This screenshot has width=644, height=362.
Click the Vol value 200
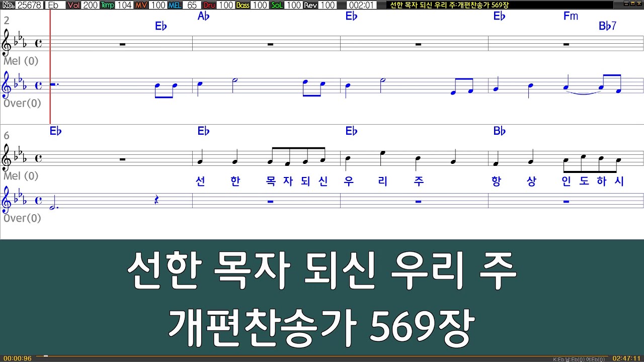pyautogui.click(x=91, y=5)
